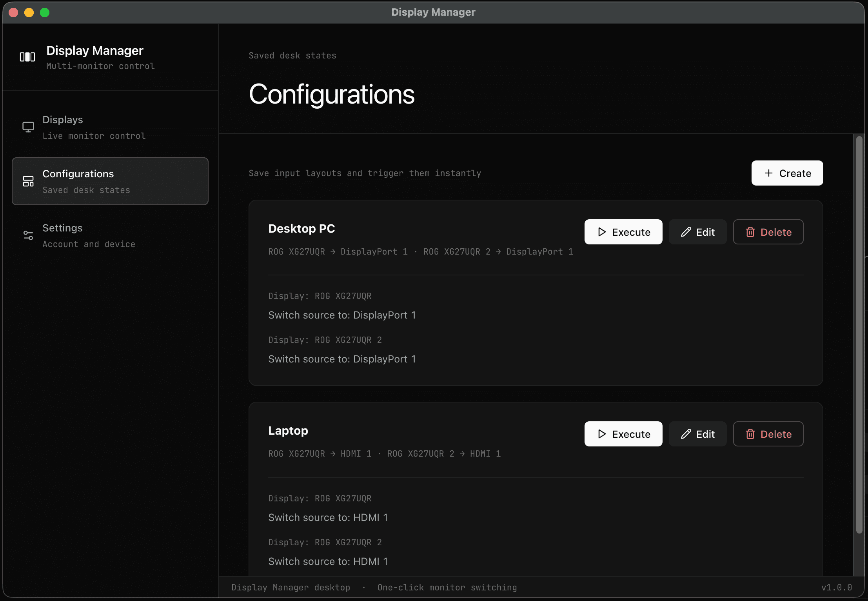Edit the Laptop configuration
Viewport: 868px width, 601px height.
(x=697, y=434)
